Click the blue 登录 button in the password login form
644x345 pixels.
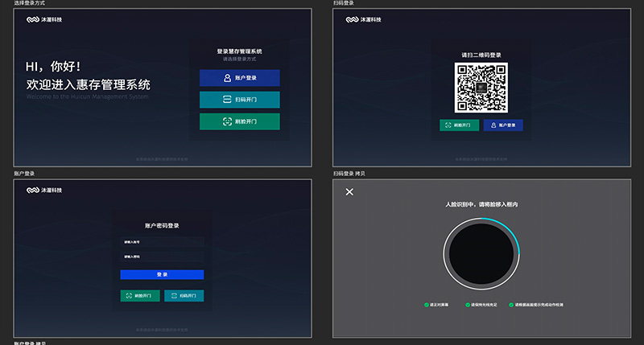pyautogui.click(x=162, y=275)
